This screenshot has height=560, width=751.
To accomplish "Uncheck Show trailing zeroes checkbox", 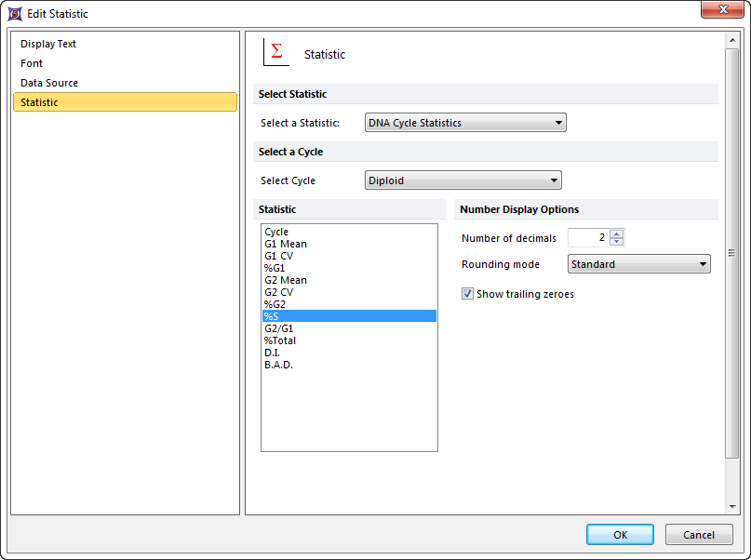I will (468, 294).
